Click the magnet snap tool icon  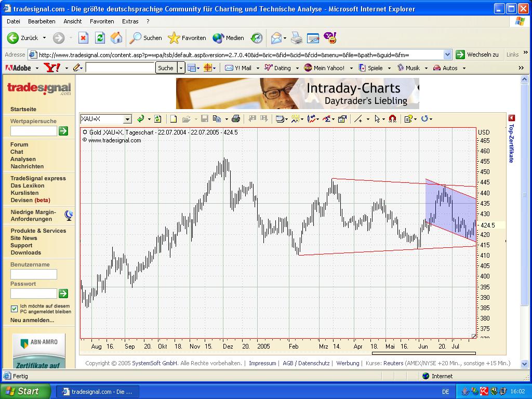tap(392, 119)
